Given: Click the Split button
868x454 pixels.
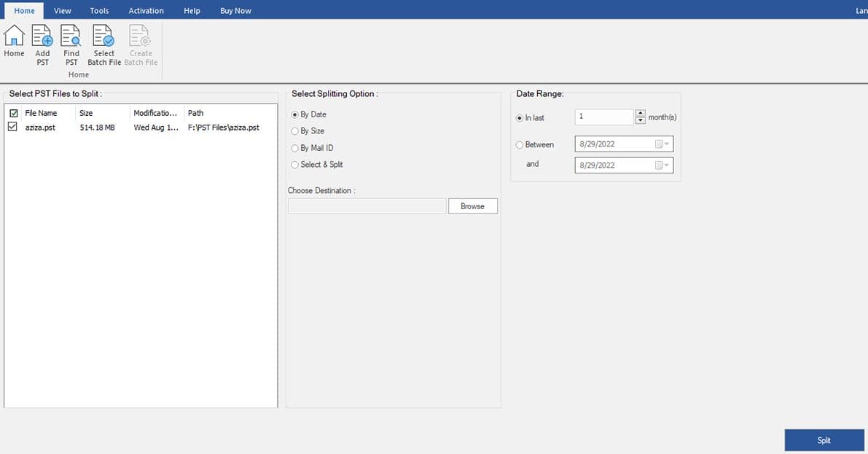Looking at the screenshot, I should [824, 440].
